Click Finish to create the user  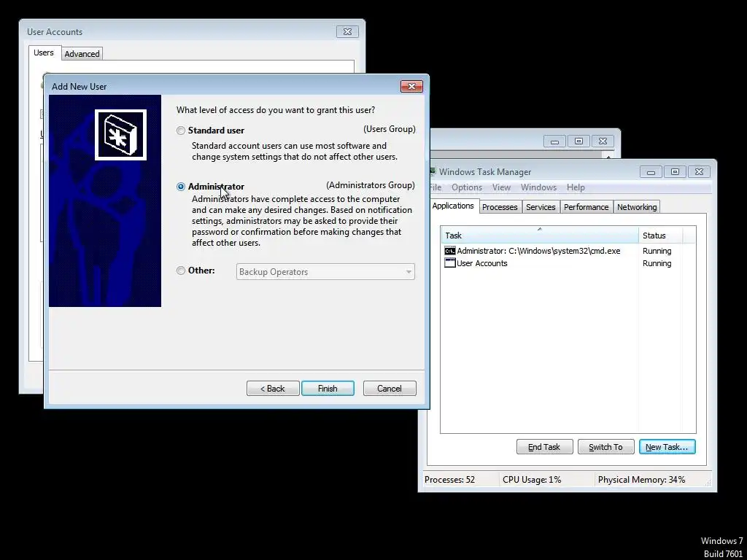pos(328,389)
